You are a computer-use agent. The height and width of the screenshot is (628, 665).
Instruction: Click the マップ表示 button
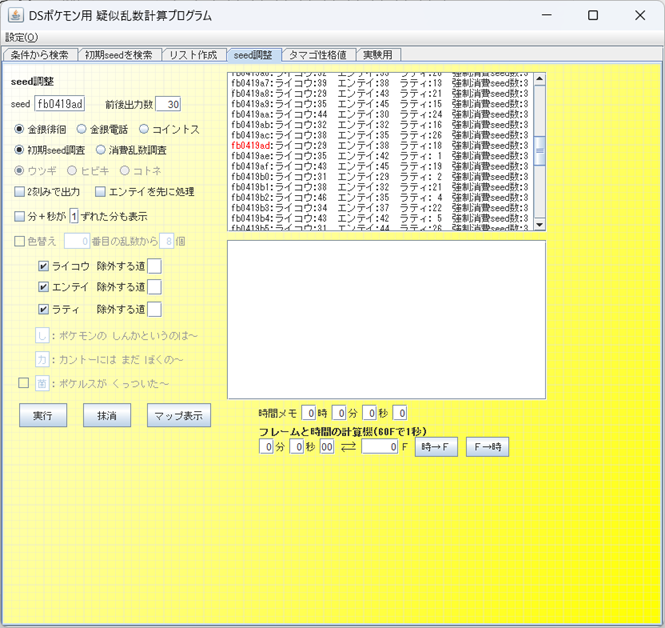click(179, 415)
